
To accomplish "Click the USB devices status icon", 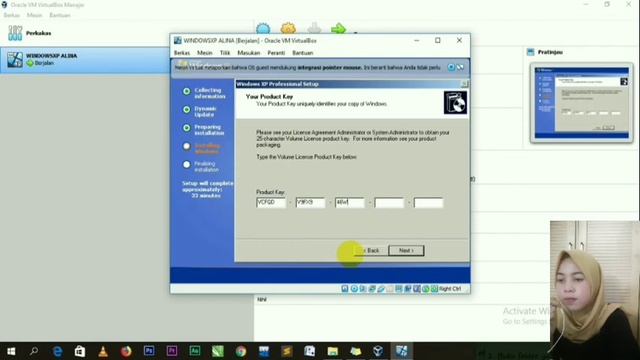I will point(381,289).
